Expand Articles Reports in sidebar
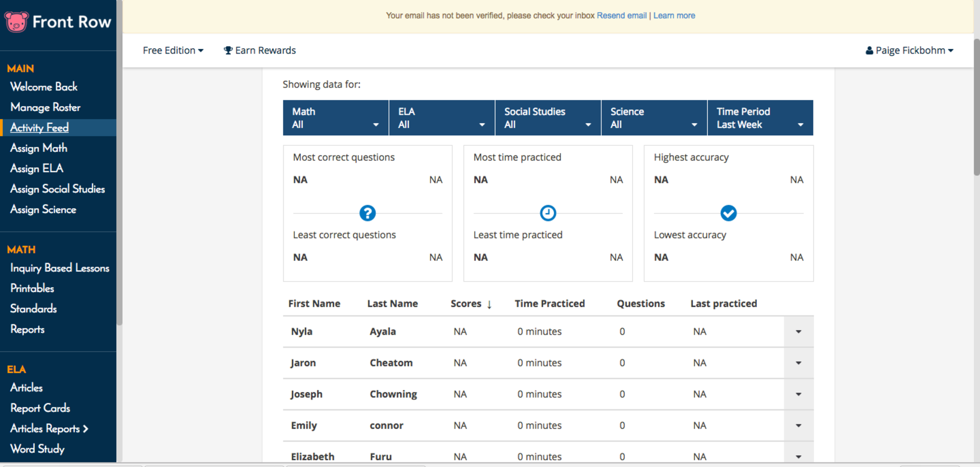 (x=49, y=429)
